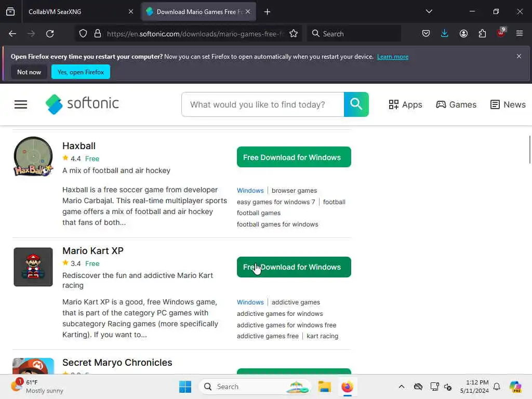Open the extensions puzzle icon

click(x=482, y=34)
